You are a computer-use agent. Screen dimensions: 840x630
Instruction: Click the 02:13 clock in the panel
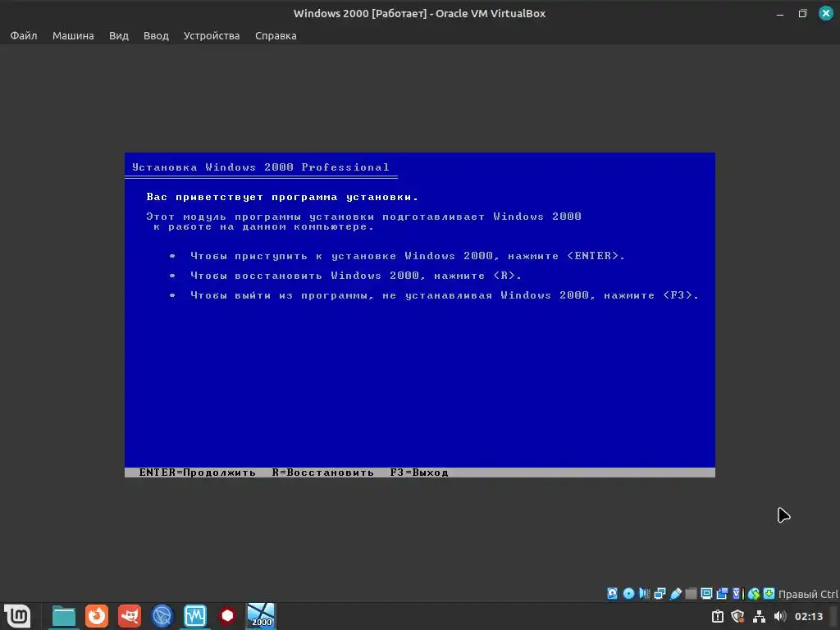[808, 616]
